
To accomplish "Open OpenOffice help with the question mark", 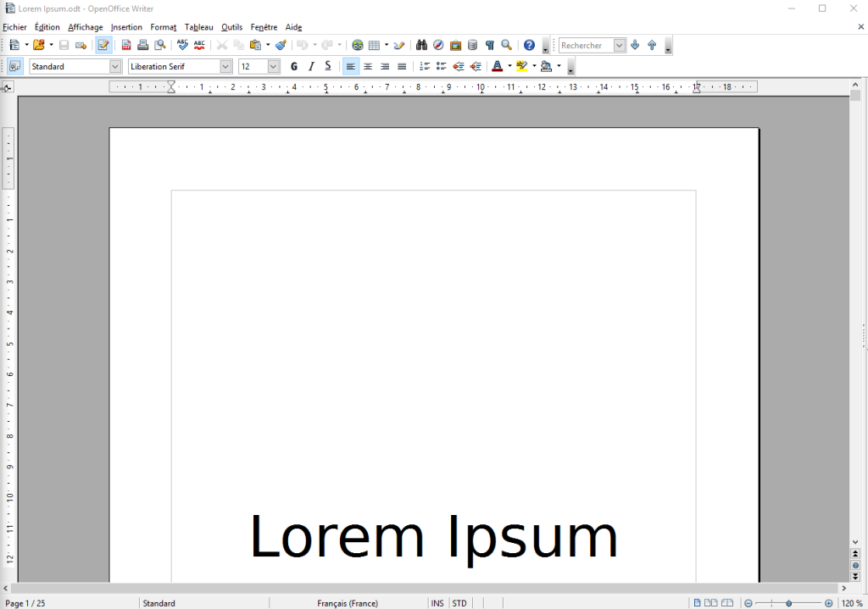I will (x=527, y=45).
